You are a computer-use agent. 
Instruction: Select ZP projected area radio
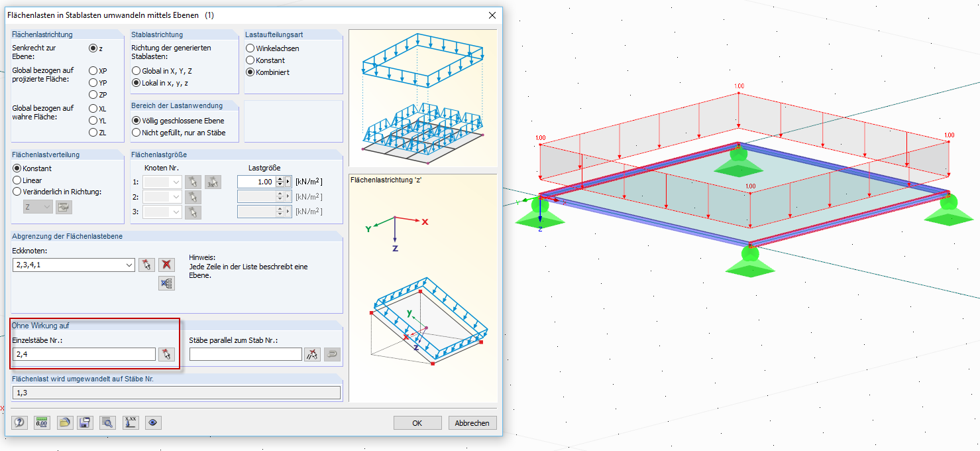93,95
